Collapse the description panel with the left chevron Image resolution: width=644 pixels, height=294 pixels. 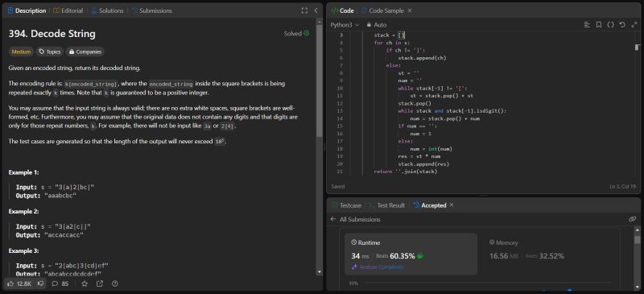316,10
